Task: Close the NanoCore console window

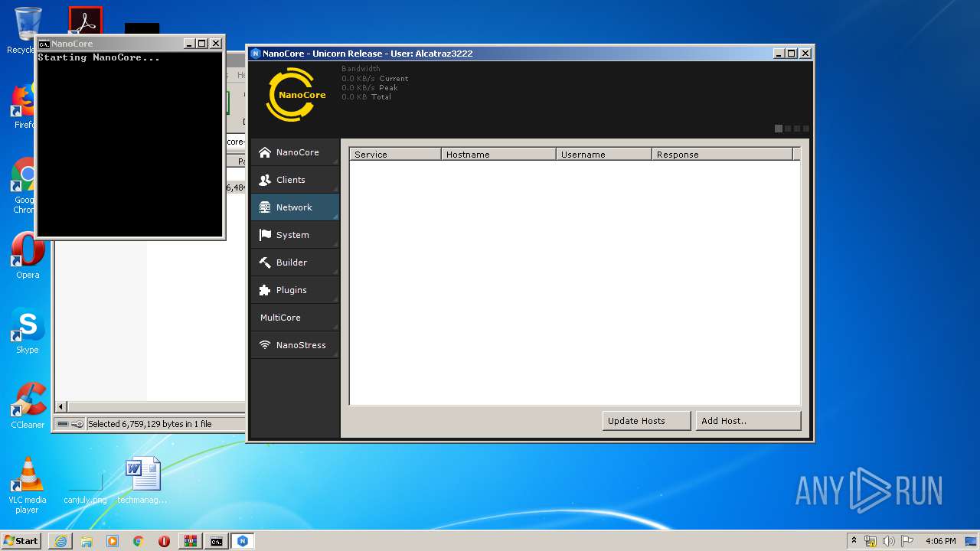Action: (x=216, y=44)
